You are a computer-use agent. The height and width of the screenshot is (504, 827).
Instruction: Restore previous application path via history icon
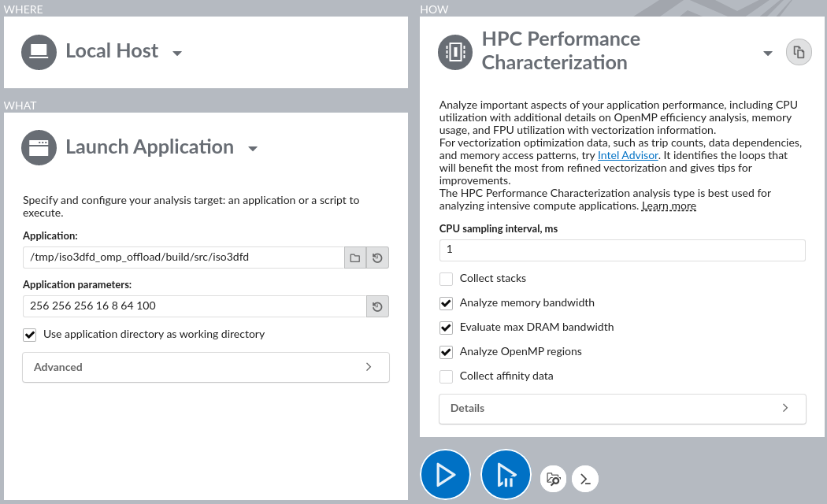[376, 257]
